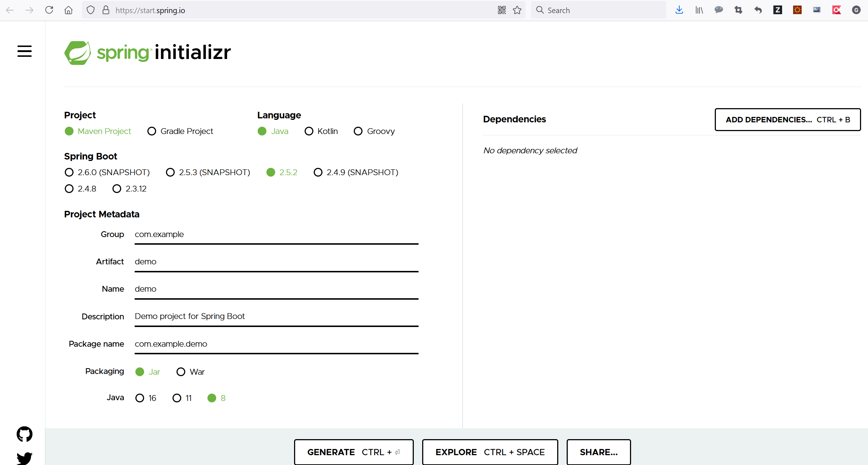868x465 pixels.
Task: Select Spring Boot 2.3.12
Action: pyautogui.click(x=130, y=189)
